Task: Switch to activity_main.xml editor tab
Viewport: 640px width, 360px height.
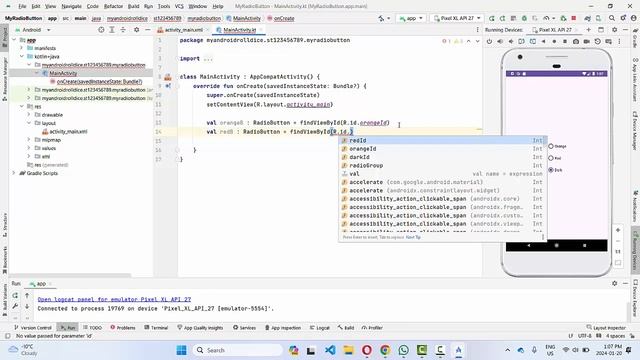Action: tap(183, 30)
